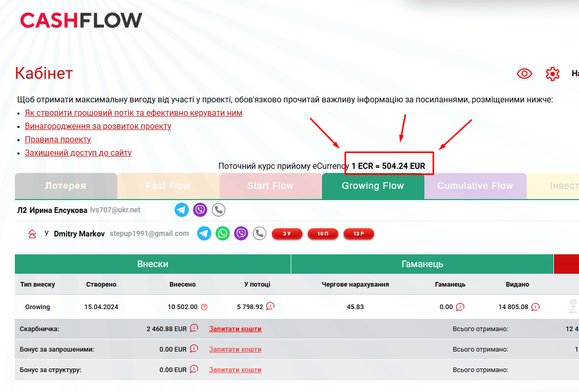Click info icon in Бонус за структуру row
Screen dimensions: 579x392
(x=194, y=369)
